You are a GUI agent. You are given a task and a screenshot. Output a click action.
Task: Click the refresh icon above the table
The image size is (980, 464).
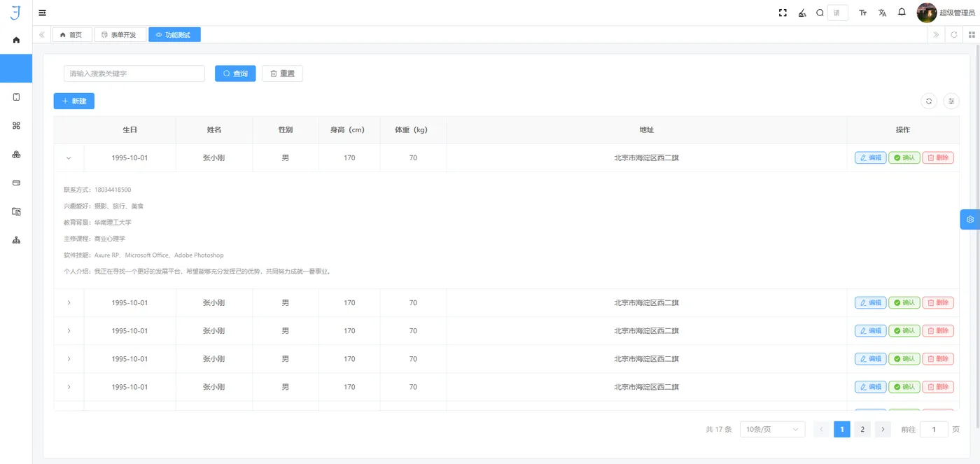click(x=929, y=101)
